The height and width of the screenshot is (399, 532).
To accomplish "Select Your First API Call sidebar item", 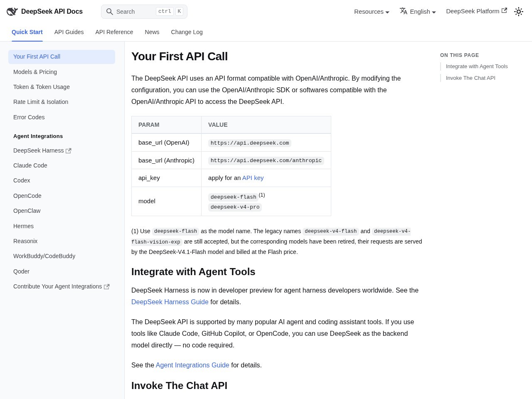I will coord(62,57).
